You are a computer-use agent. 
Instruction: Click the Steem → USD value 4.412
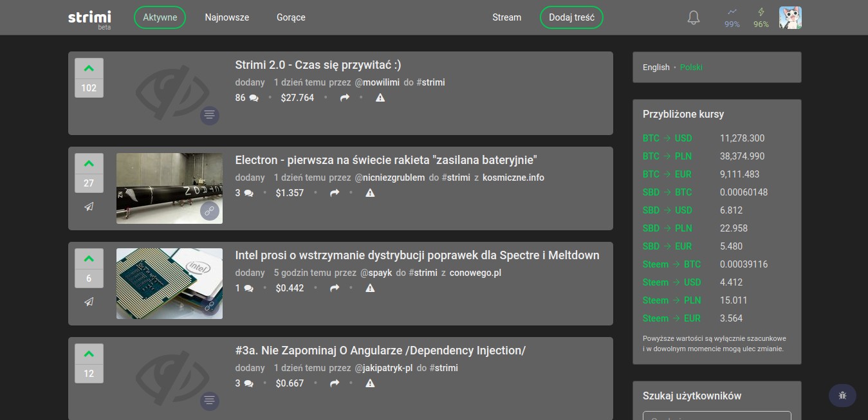(731, 282)
